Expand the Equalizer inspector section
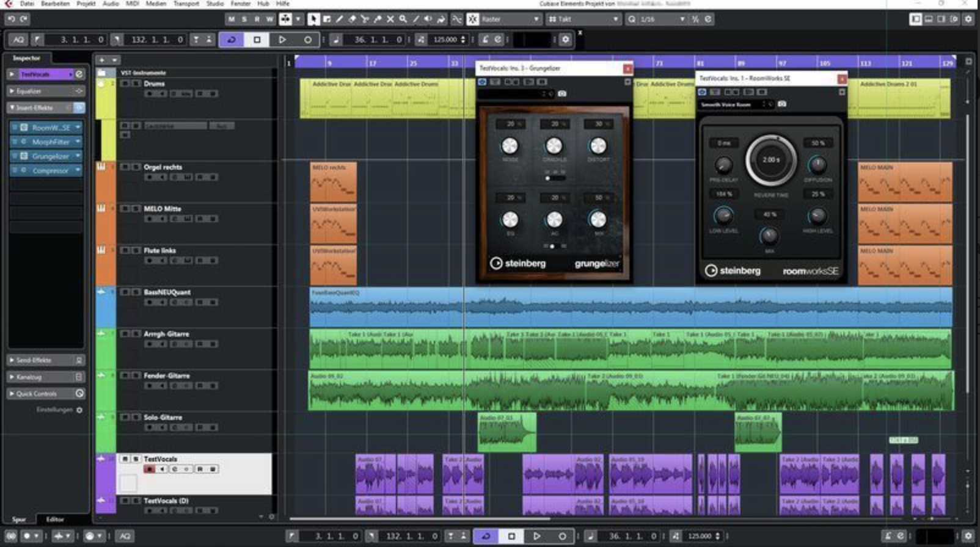This screenshot has height=547, width=980. [29, 91]
